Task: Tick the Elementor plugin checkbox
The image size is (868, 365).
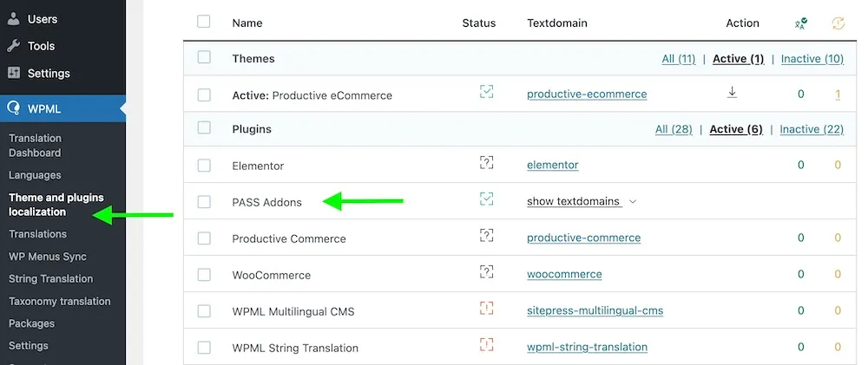Action: [x=204, y=166]
